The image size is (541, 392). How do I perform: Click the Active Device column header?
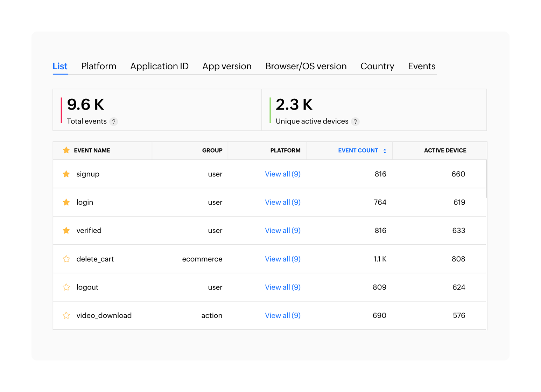click(445, 150)
